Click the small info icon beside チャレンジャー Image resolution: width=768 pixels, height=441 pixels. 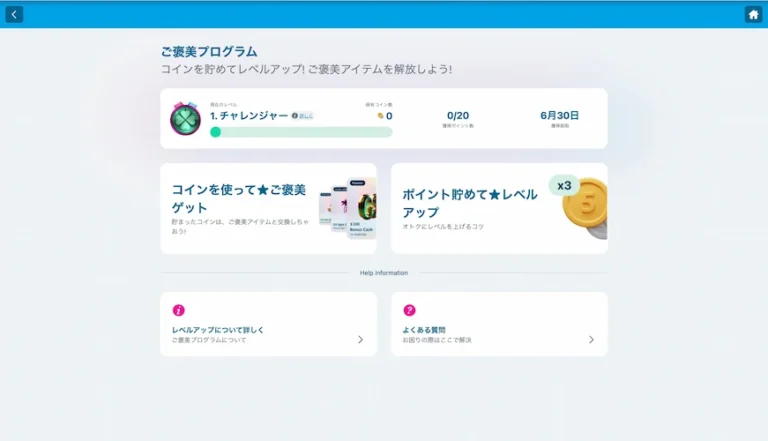[x=294, y=116]
